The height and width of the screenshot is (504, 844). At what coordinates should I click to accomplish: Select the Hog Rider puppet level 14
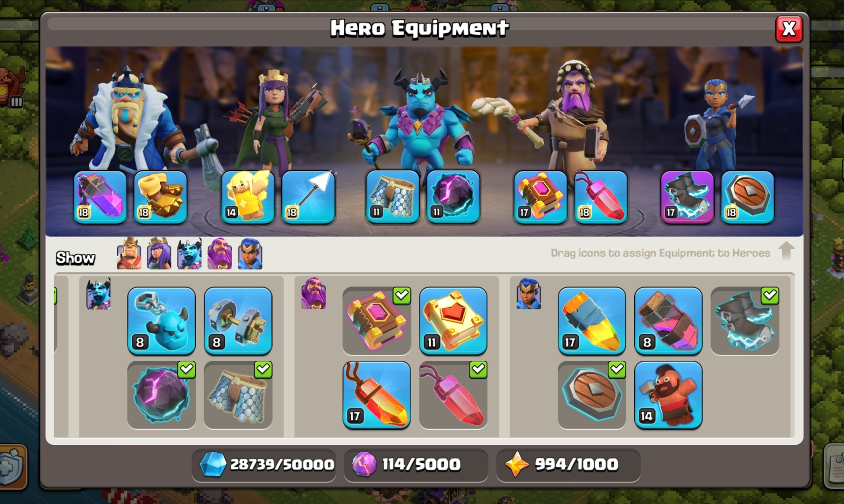(668, 395)
